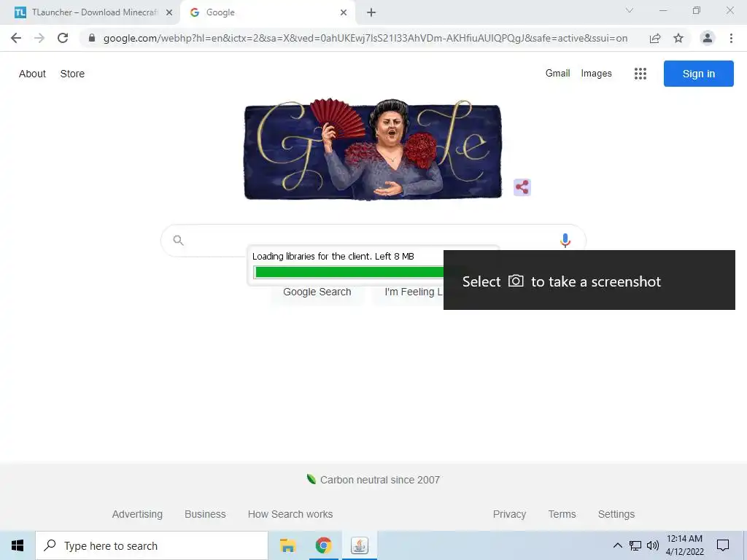Viewport: 747px width, 560px height.
Task: Open volume control in system tray
Action: (653, 545)
